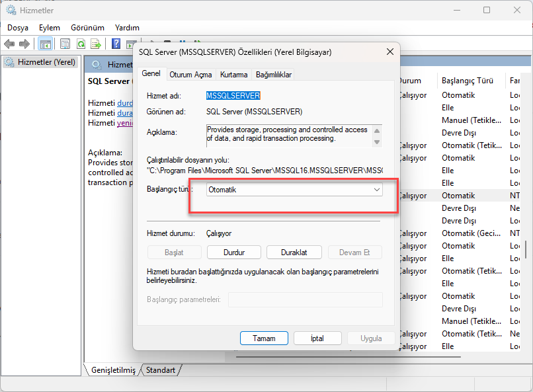Go to the Bağımlılıklar tab

coord(274,75)
